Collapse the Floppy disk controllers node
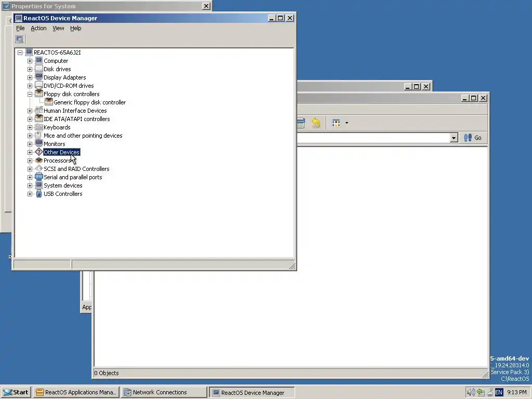This screenshot has width=532, height=399. [30, 95]
